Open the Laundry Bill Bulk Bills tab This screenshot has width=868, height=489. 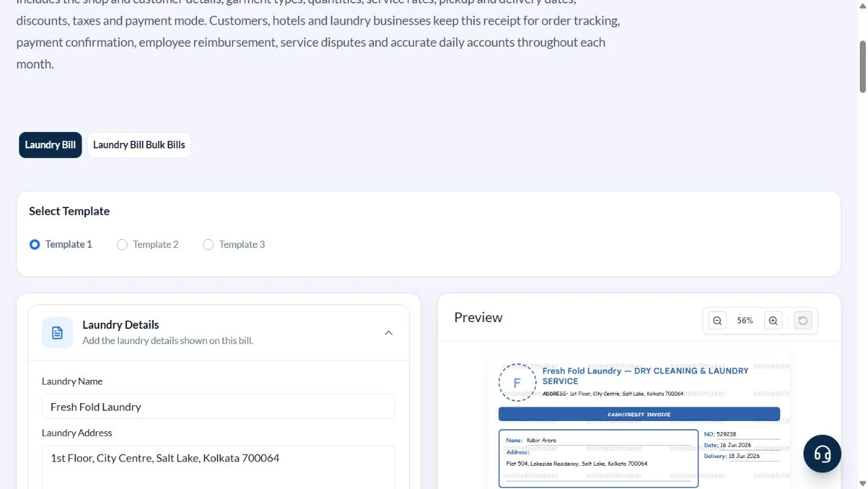pyautogui.click(x=139, y=145)
